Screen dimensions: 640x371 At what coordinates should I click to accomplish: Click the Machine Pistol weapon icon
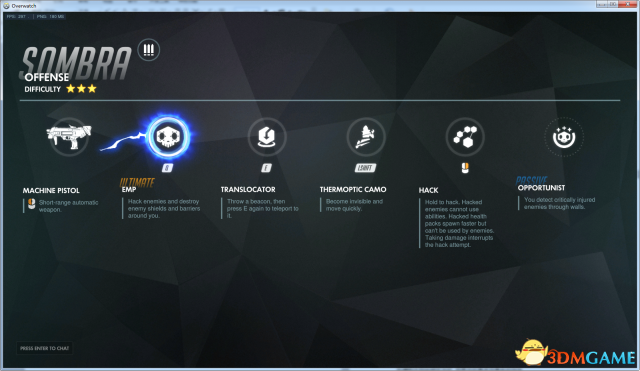click(x=69, y=136)
